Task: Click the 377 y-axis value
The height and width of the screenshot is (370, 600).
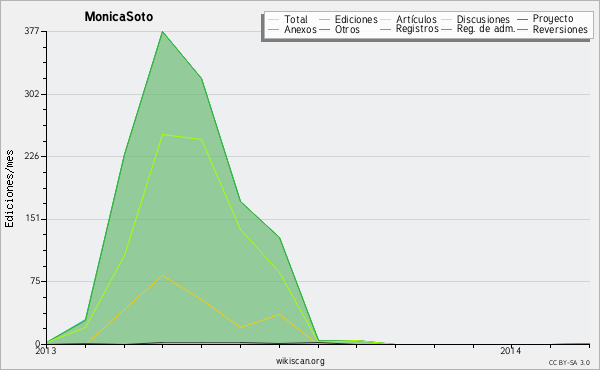Action: 32,31
